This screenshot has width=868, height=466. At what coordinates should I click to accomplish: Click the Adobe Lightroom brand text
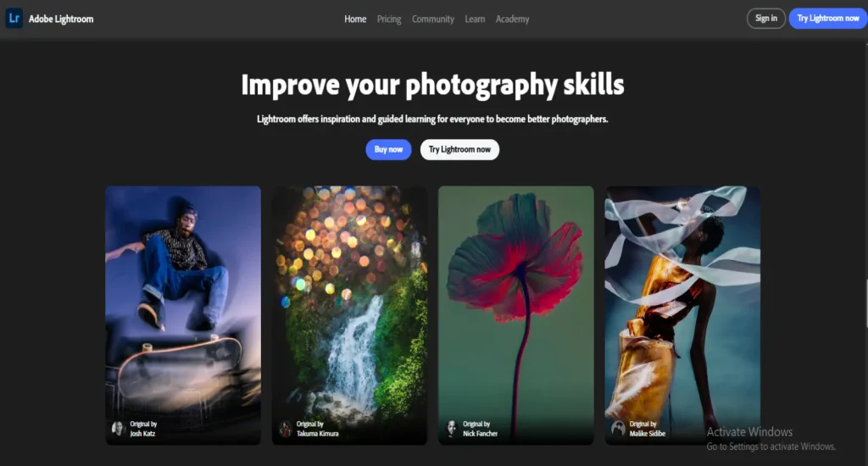61,19
